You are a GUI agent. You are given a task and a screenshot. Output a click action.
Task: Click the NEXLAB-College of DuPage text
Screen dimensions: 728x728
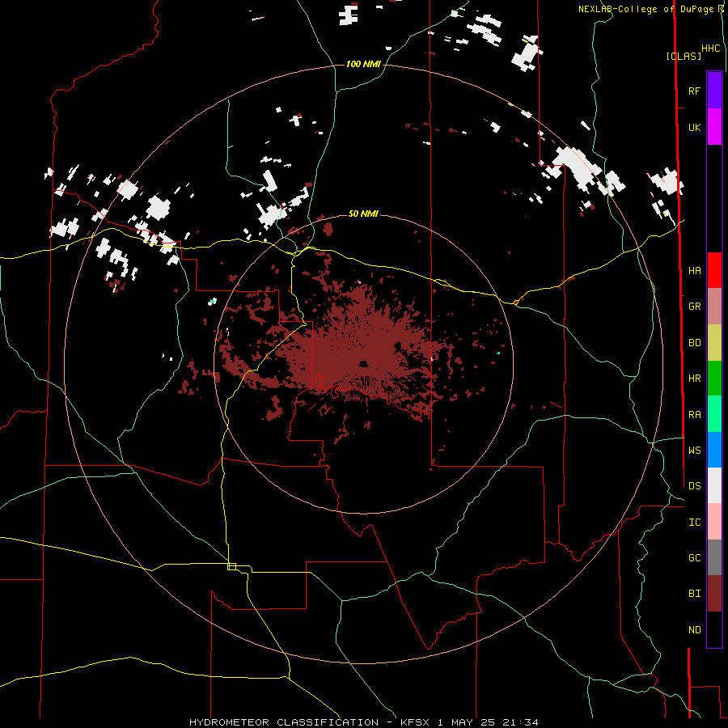click(x=646, y=9)
